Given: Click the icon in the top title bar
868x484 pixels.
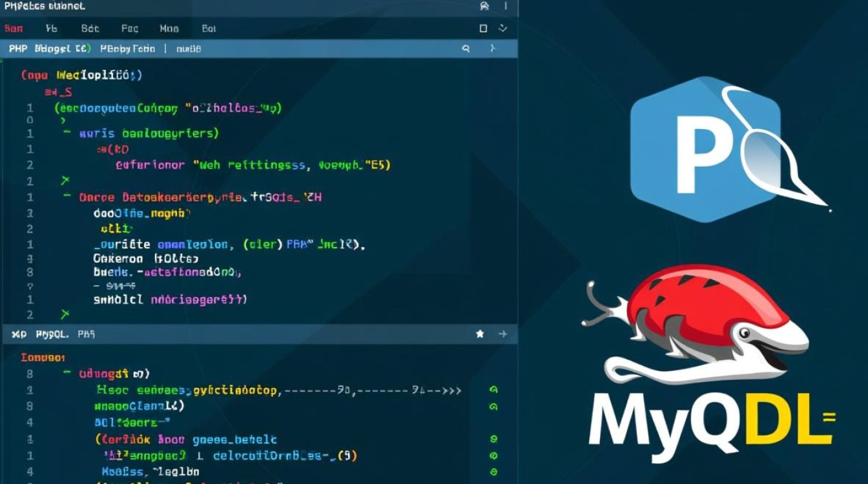Looking at the screenshot, I should click(x=484, y=6).
